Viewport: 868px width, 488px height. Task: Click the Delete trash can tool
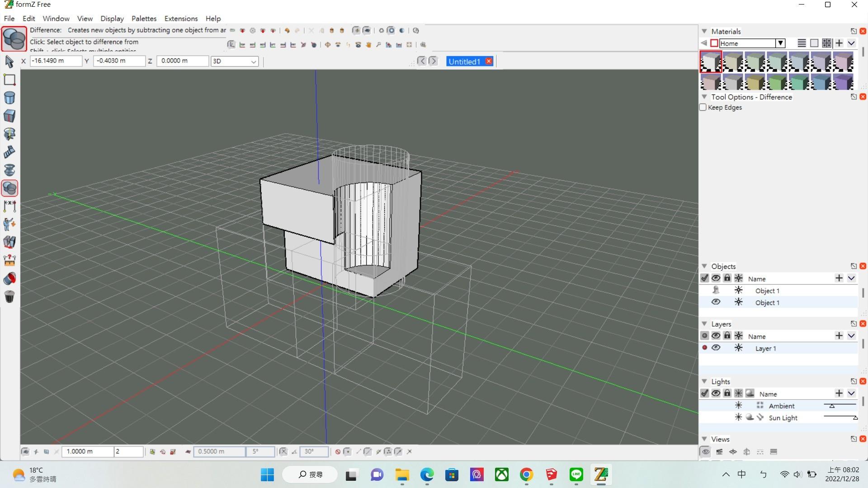(x=9, y=297)
